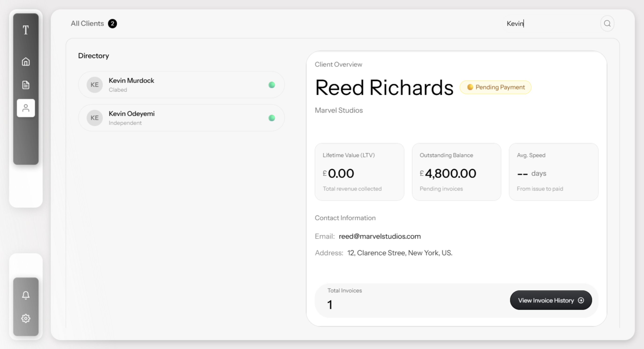The width and height of the screenshot is (644, 349).
Task: Click Kevin Odeyemi's green status dot
Action: (x=272, y=118)
